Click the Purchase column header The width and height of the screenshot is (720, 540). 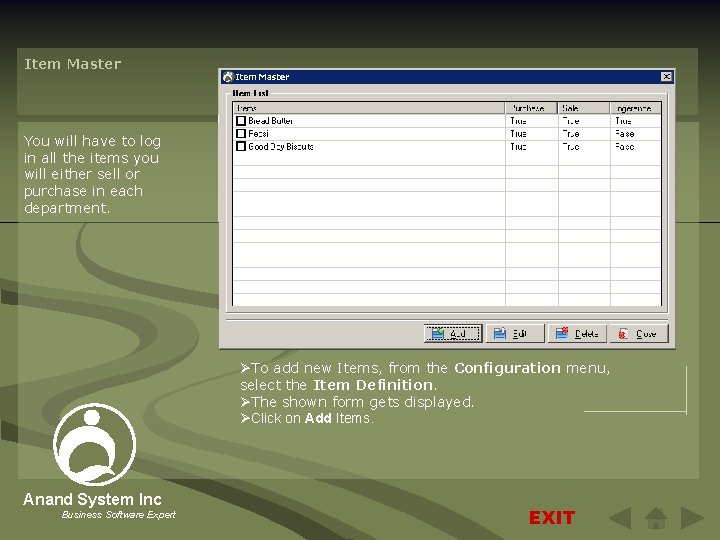click(531, 108)
